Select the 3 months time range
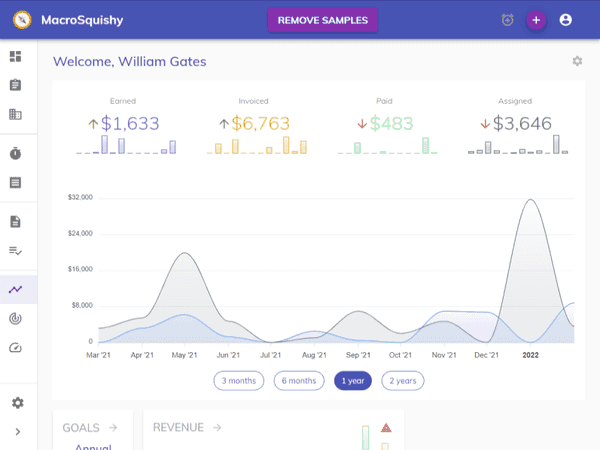The height and width of the screenshot is (450, 600). [238, 380]
